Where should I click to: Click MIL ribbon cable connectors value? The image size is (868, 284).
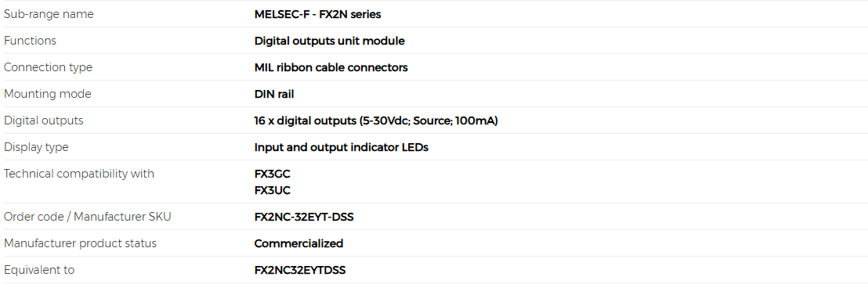[x=331, y=67]
